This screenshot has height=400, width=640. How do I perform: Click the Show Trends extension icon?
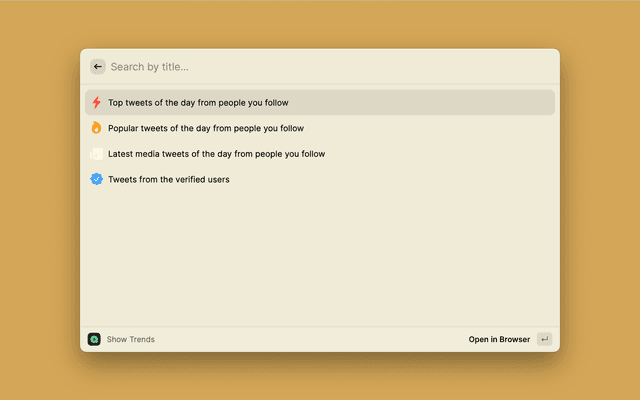(x=94, y=339)
